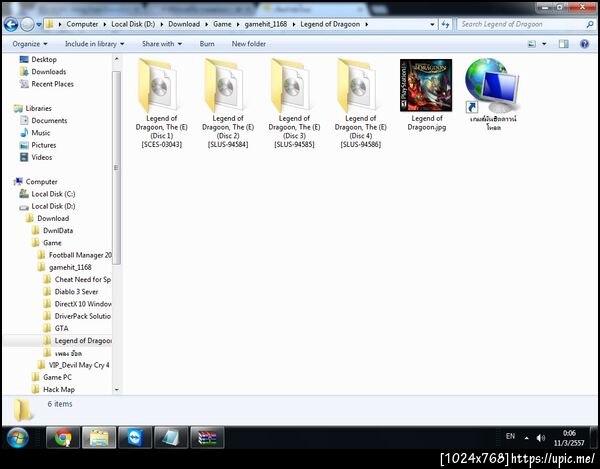Open the Music library
600x469 pixels.
(x=35, y=133)
